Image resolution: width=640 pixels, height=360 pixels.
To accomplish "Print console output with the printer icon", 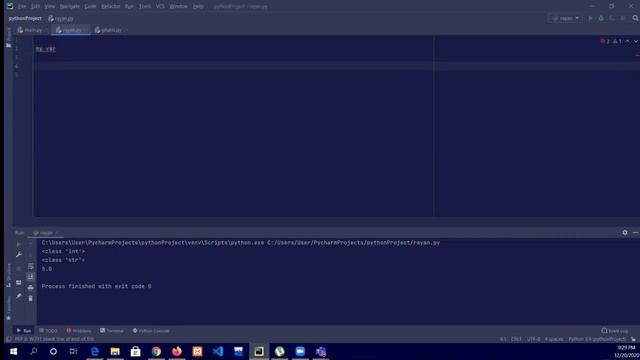I will (x=31, y=288).
